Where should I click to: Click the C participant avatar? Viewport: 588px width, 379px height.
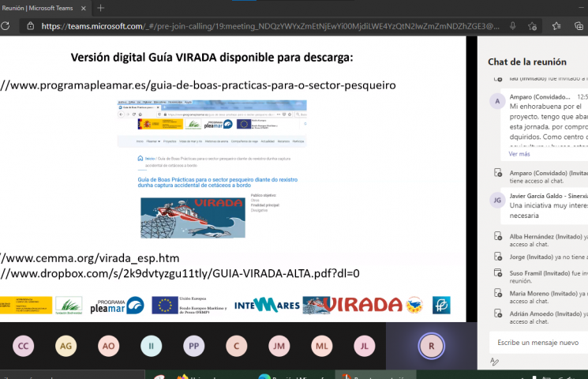click(237, 346)
